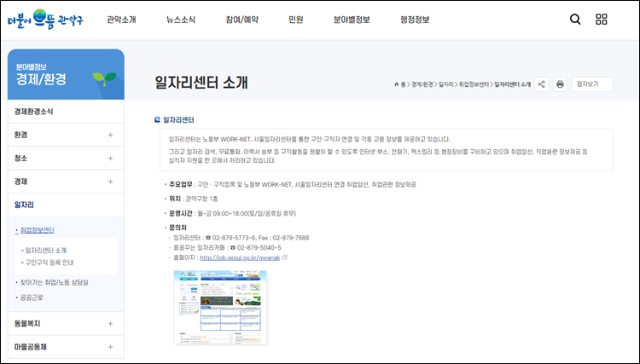Click the 주요업무 label text

[181, 185]
